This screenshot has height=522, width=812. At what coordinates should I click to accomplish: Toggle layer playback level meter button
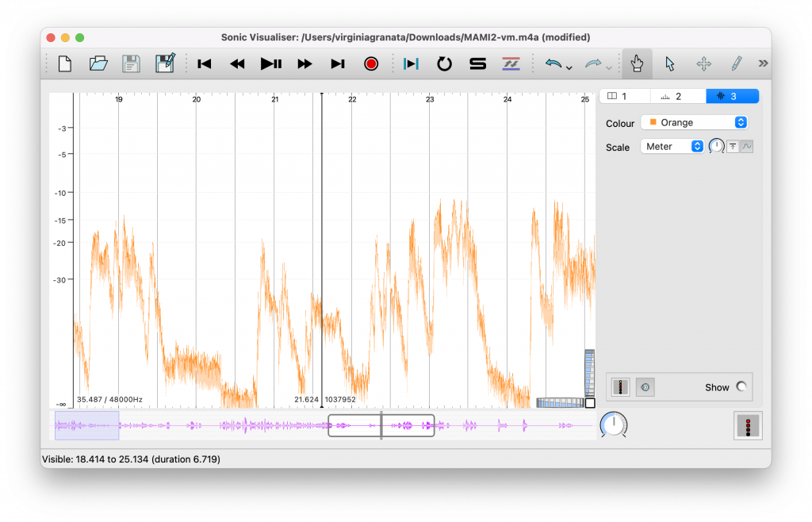[x=620, y=387]
